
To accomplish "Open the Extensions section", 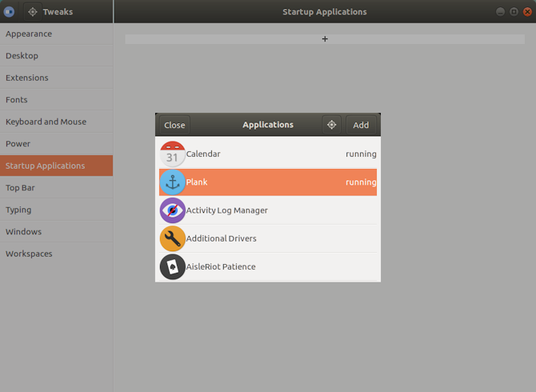I will [57, 78].
